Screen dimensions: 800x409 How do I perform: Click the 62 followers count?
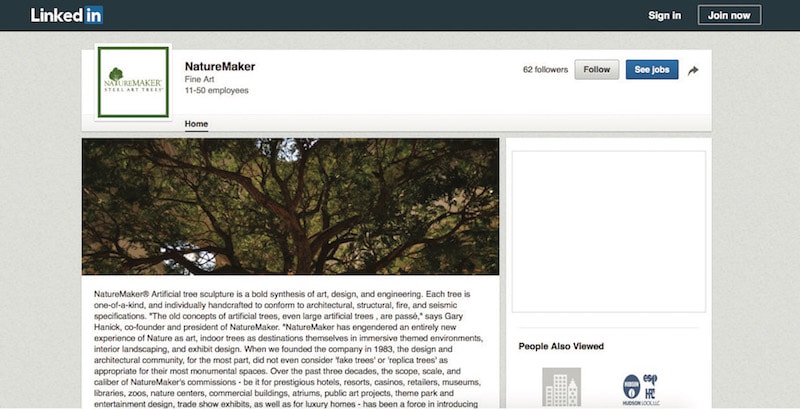click(x=545, y=70)
